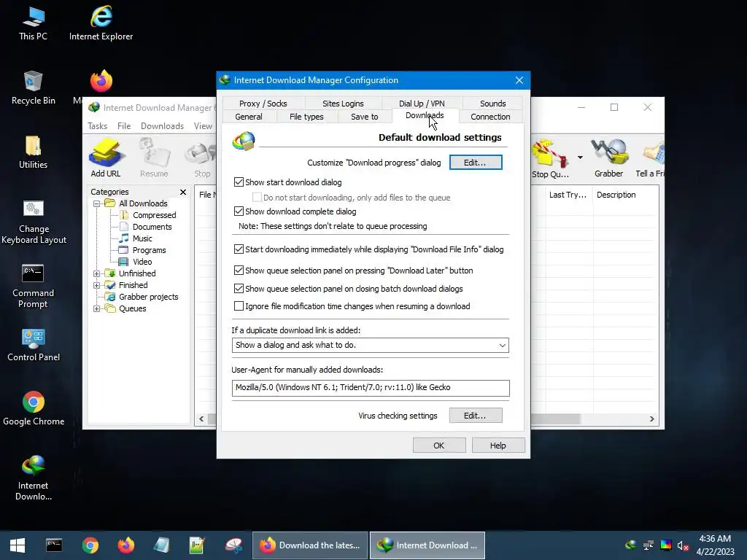The height and width of the screenshot is (560, 747).
Task: Open Internet Explorer desktop icon
Action: (x=101, y=24)
